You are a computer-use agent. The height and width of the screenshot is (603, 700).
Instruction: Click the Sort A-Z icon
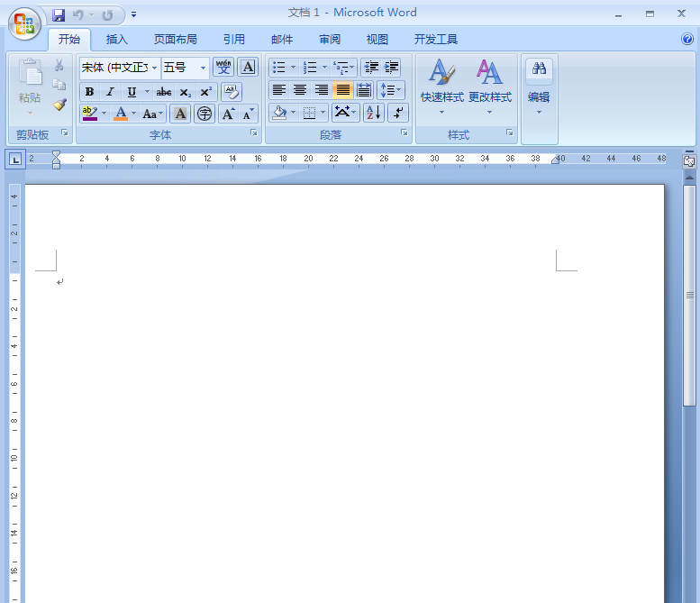point(373,113)
